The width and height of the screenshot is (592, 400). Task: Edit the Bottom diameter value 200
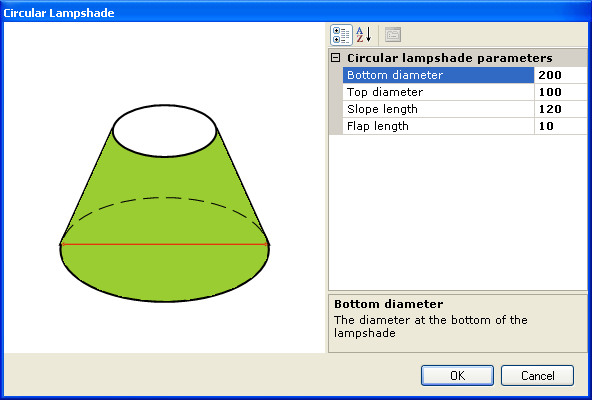[561, 75]
